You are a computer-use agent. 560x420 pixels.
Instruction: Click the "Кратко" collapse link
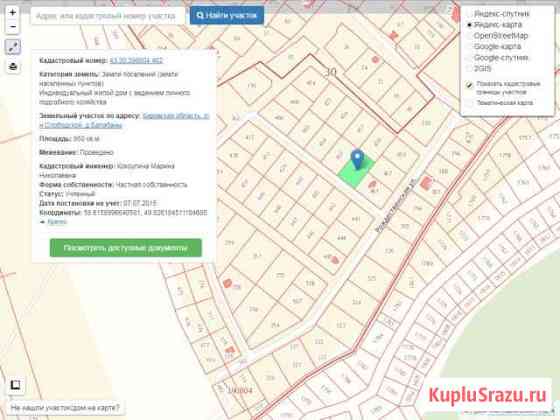click(57, 222)
